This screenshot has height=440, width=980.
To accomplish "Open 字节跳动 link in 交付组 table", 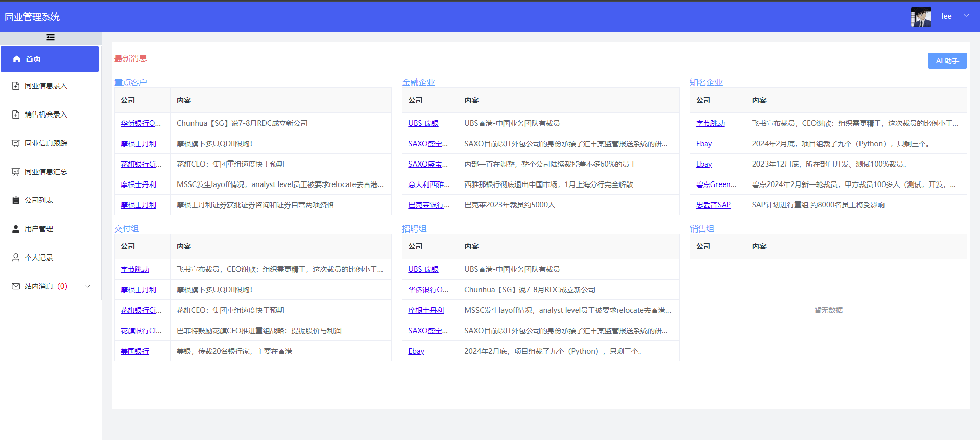I will pyautogui.click(x=135, y=269).
